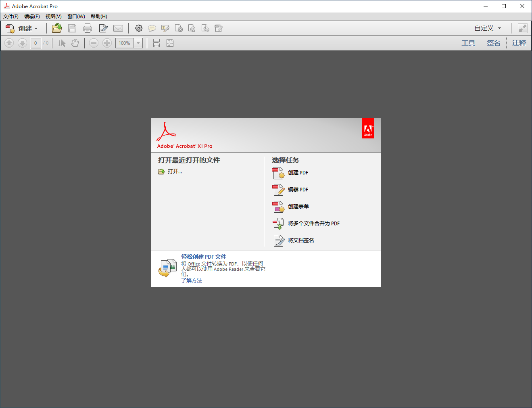Viewport: 532px width, 408px height.
Task: Maximize the Adobe Acrobat Pro window
Action: [504, 6]
